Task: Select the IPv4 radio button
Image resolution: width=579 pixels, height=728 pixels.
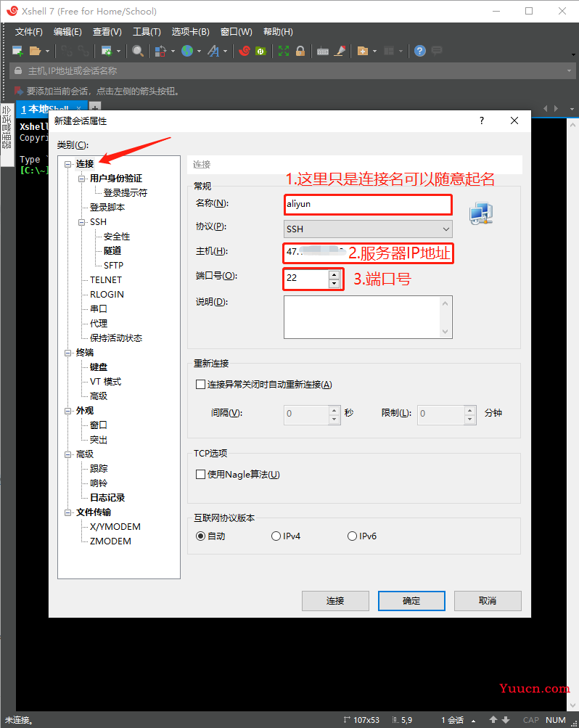Action: point(276,536)
